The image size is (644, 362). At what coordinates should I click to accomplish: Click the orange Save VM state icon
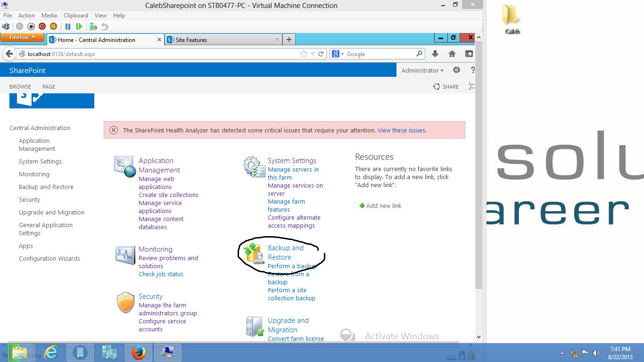[x=53, y=26]
